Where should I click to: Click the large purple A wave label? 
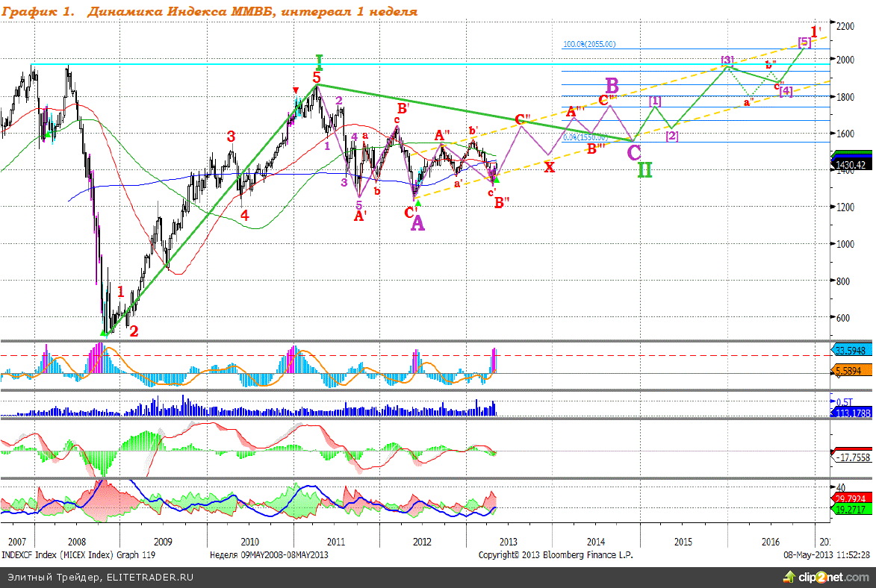417,222
